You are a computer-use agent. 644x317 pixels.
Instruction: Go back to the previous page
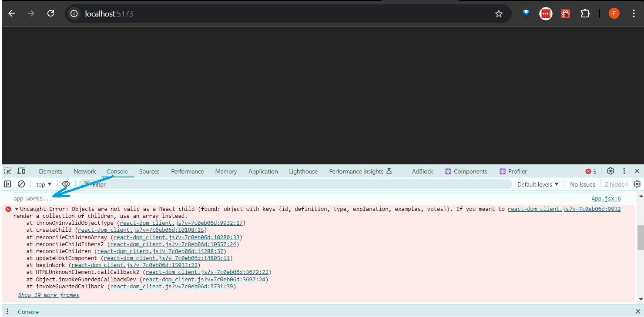pos(12,13)
